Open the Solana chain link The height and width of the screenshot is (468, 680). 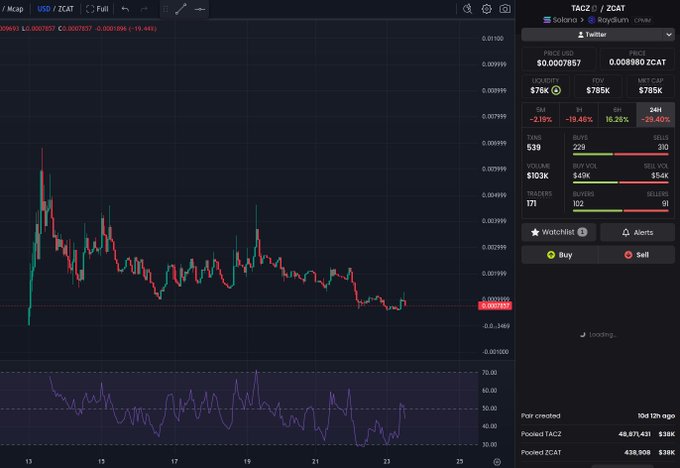coord(560,20)
